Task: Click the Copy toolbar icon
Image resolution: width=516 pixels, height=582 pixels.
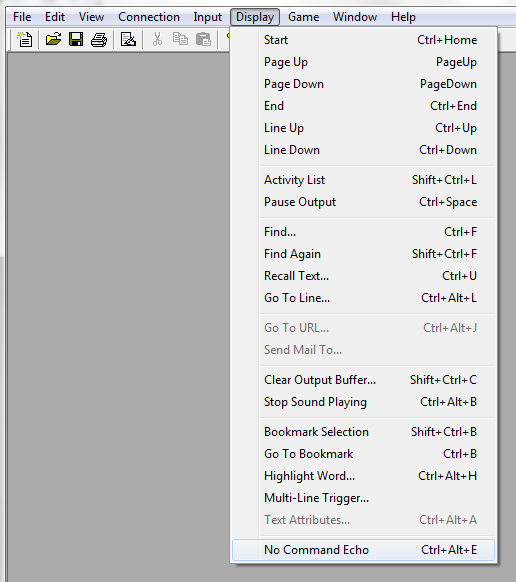Action: [x=180, y=39]
